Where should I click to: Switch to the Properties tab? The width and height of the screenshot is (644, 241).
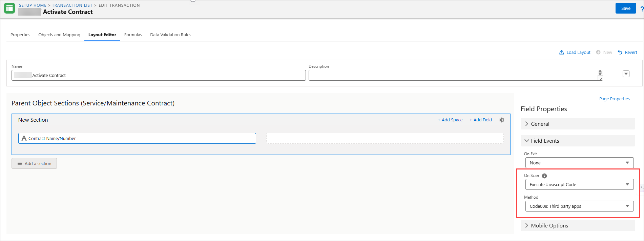click(20, 35)
